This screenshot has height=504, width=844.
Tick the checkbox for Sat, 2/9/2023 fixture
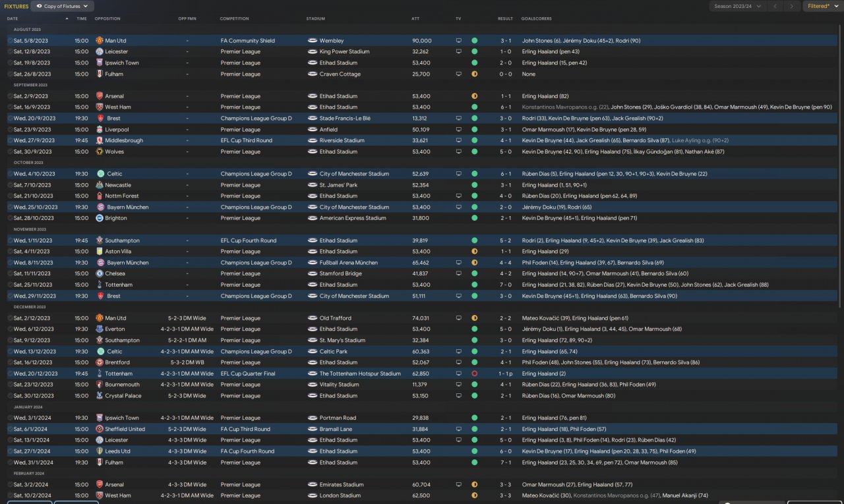coord(10,96)
